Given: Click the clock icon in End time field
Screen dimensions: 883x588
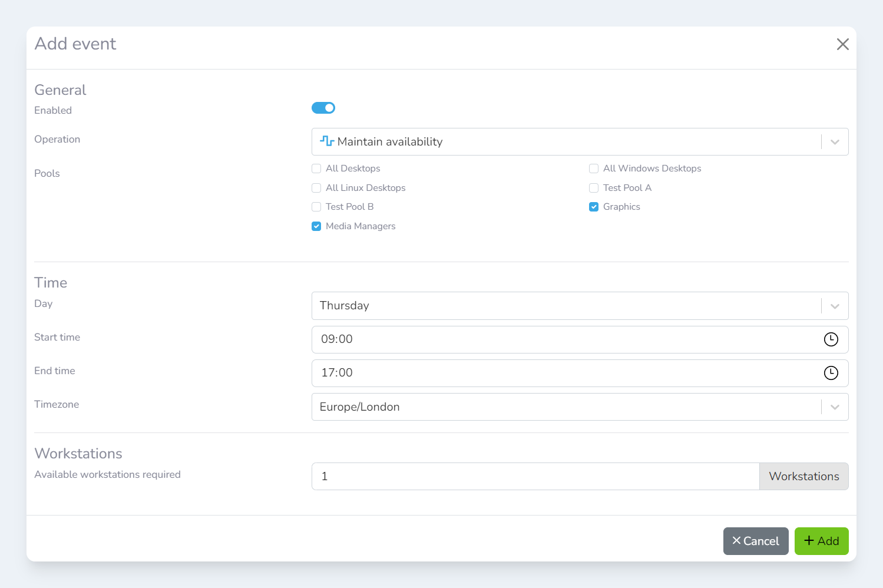Looking at the screenshot, I should 831,373.
